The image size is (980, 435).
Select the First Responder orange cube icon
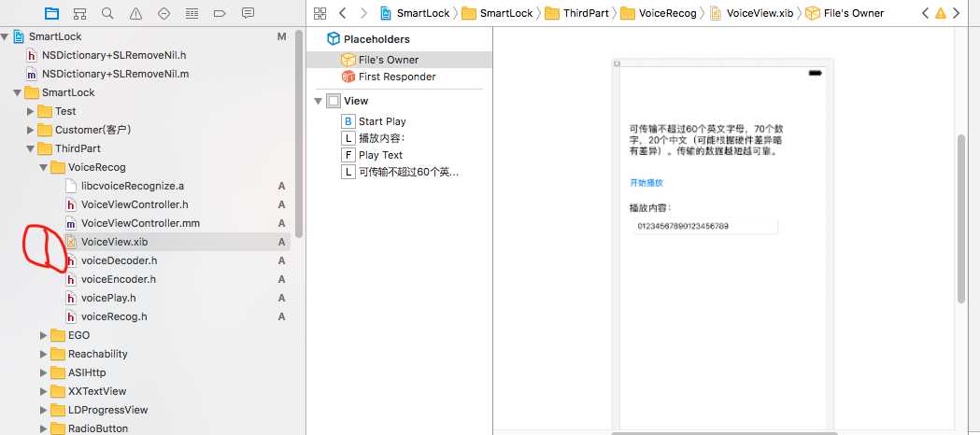(348, 77)
